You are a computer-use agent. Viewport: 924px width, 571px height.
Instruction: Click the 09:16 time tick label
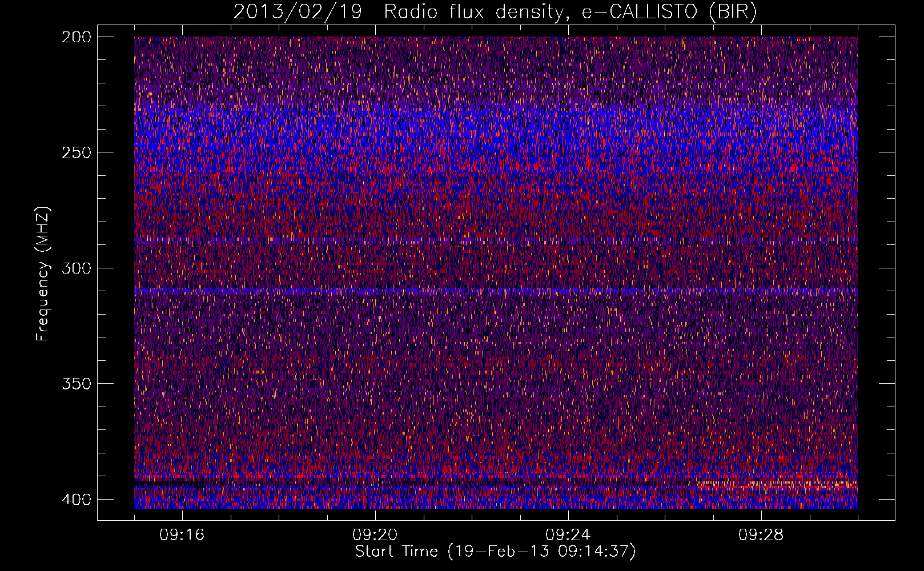(x=182, y=535)
